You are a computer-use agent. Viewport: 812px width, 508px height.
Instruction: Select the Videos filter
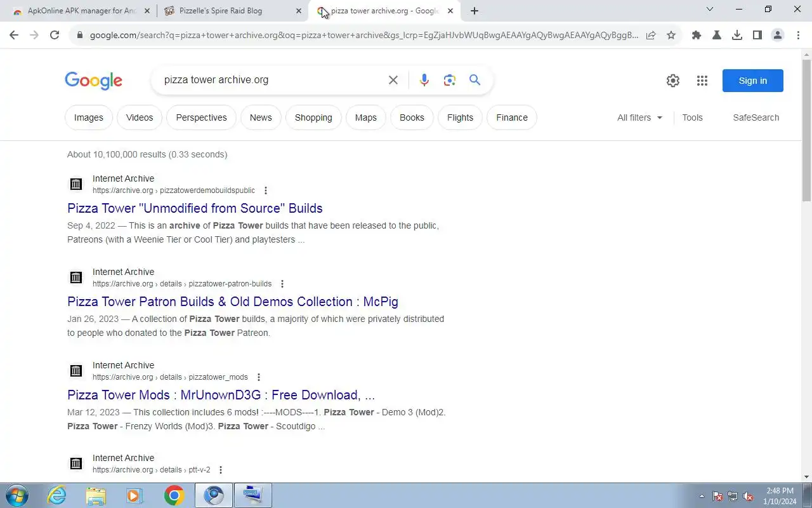(x=140, y=117)
